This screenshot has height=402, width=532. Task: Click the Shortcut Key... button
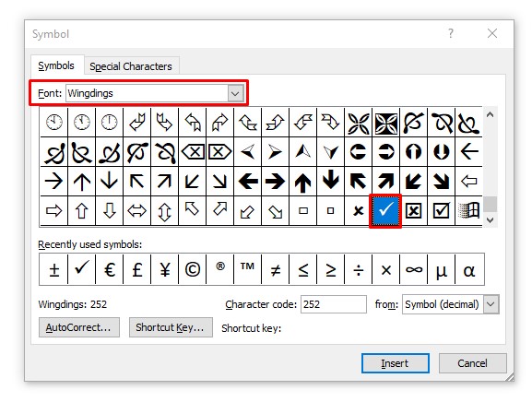click(171, 327)
